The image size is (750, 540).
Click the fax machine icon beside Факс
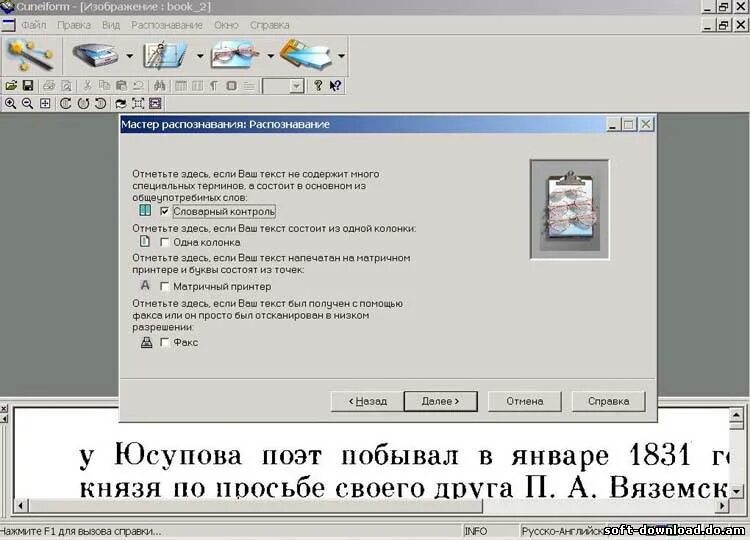146,342
